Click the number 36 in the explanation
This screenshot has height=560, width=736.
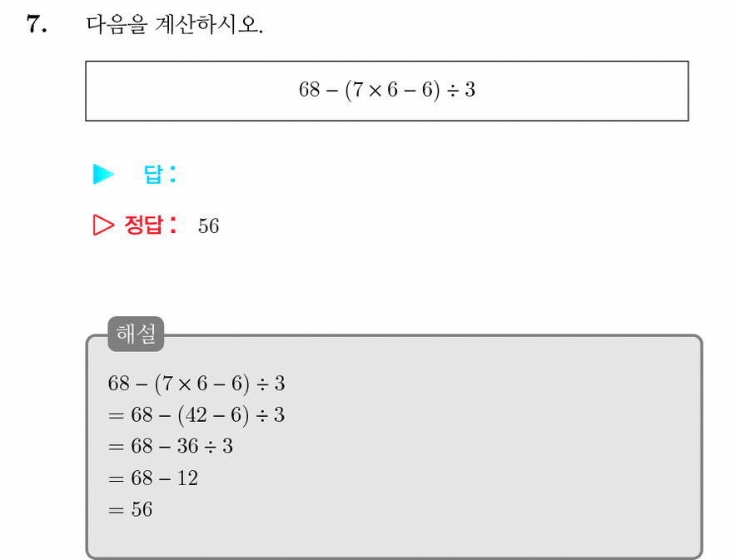coord(188,446)
